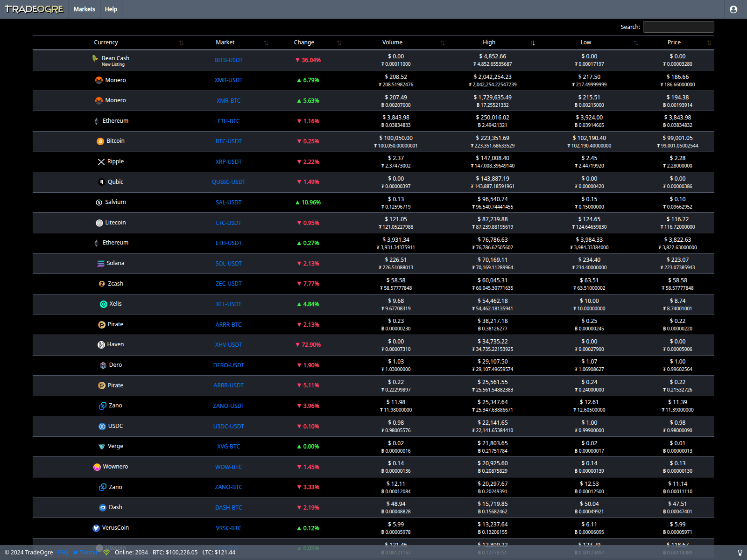Open the QUBIC-USDT market link
Screen dimensions: 747x560
(x=228, y=182)
